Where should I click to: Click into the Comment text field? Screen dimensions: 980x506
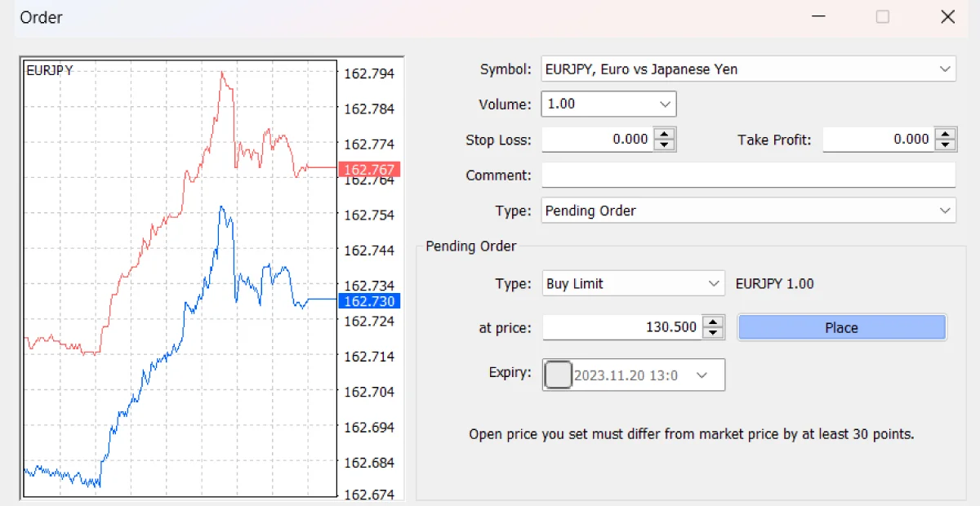coord(747,175)
